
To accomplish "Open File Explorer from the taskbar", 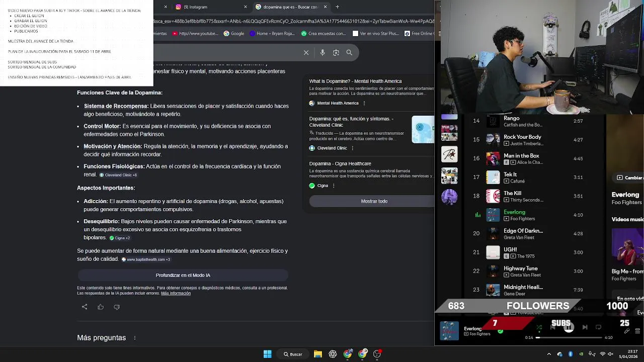I will click(x=318, y=354).
